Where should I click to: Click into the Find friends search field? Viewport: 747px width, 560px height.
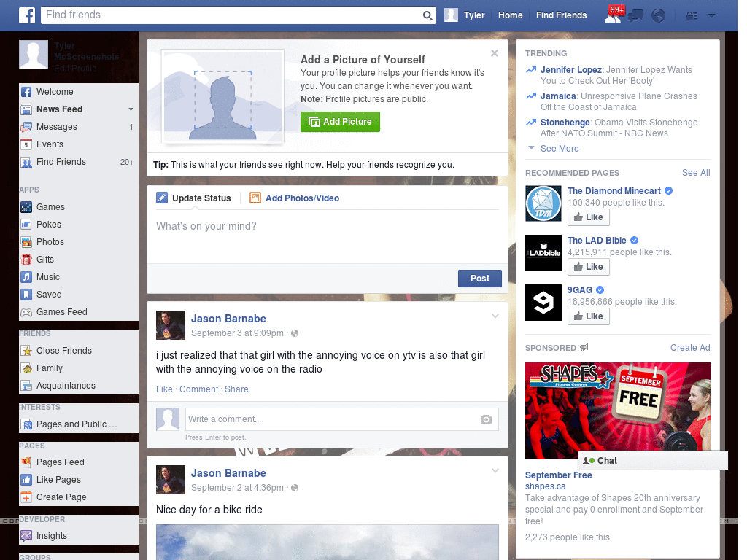(x=232, y=15)
